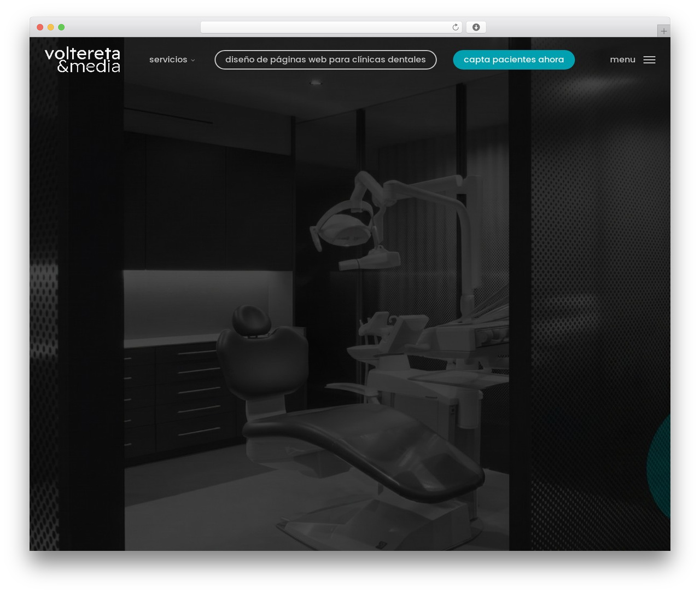Open a new browser tab
Image resolution: width=700 pixels, height=593 pixels.
coord(663,31)
